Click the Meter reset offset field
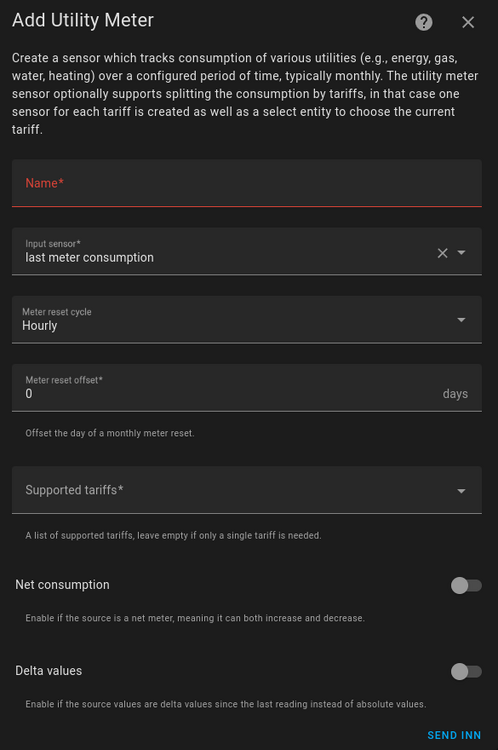 (x=247, y=388)
